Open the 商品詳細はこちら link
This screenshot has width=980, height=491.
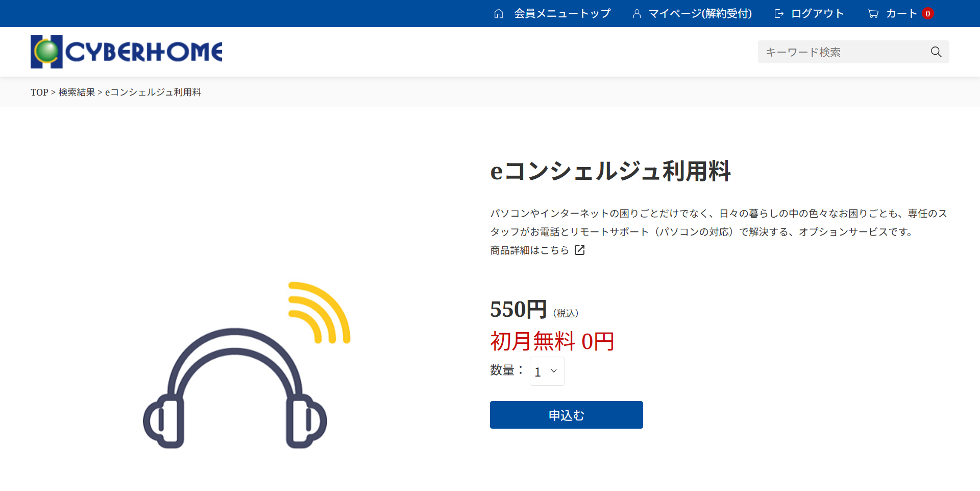click(x=529, y=250)
